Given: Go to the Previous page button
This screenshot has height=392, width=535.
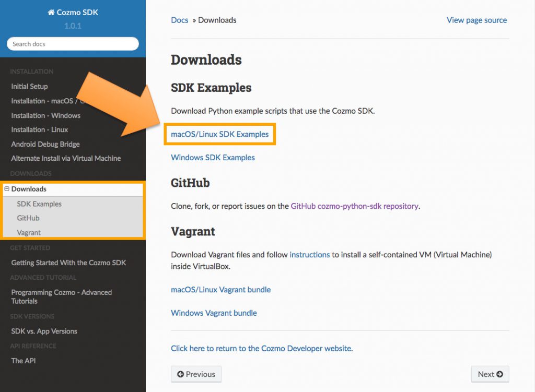Looking at the screenshot, I should click(x=196, y=374).
